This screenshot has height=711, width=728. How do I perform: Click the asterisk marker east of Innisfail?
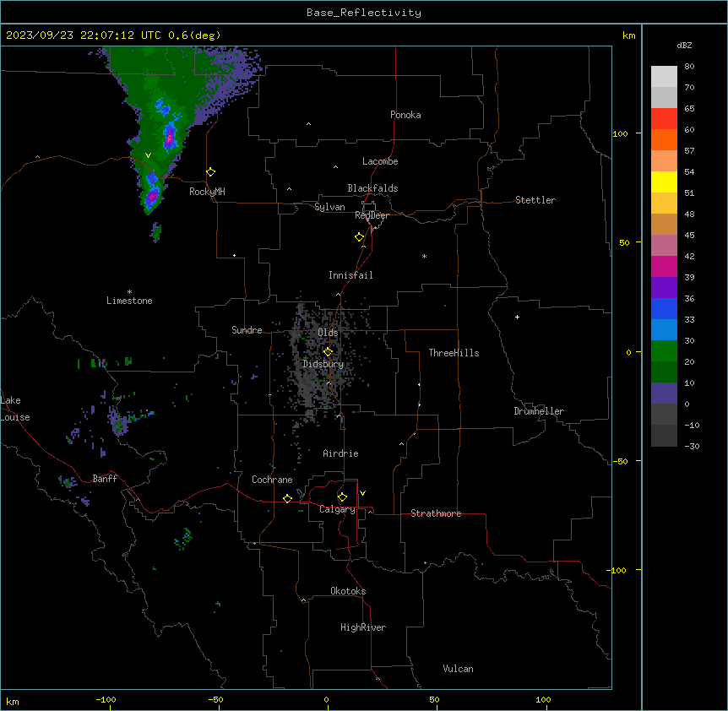(424, 256)
